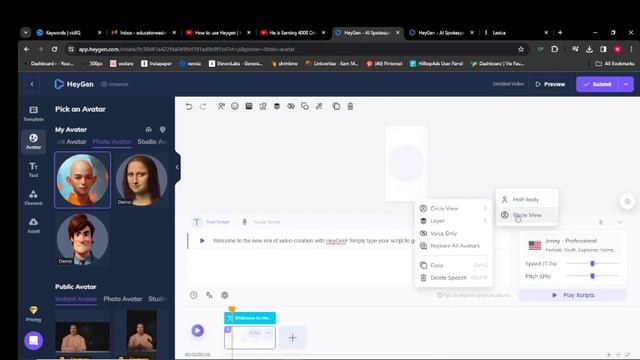Viewport: 640px width, 360px height.
Task: Switch to Photo Avatar tab under Public Avatar
Action: click(122, 299)
